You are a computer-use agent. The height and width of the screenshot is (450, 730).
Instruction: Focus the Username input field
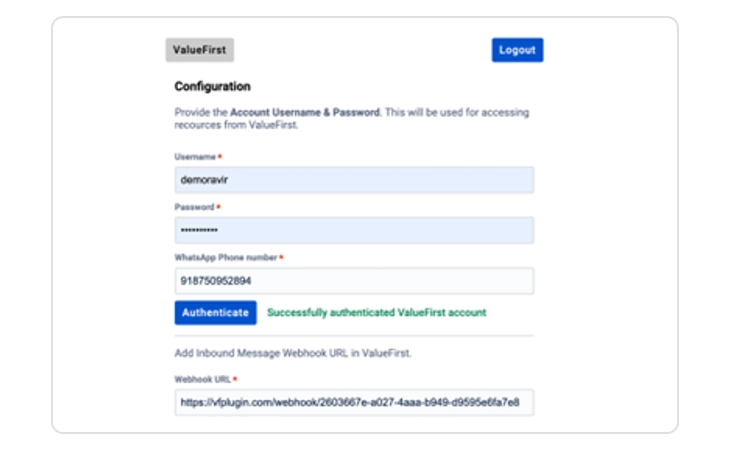pyautogui.click(x=354, y=180)
